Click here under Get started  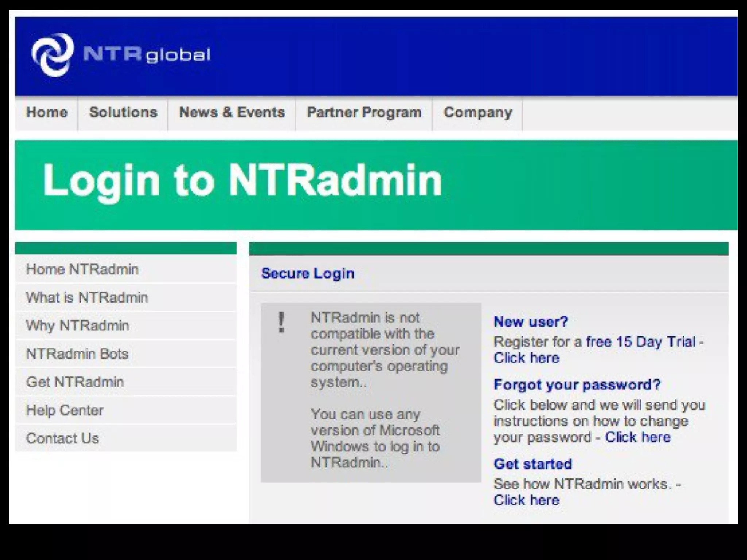pyautogui.click(x=526, y=500)
